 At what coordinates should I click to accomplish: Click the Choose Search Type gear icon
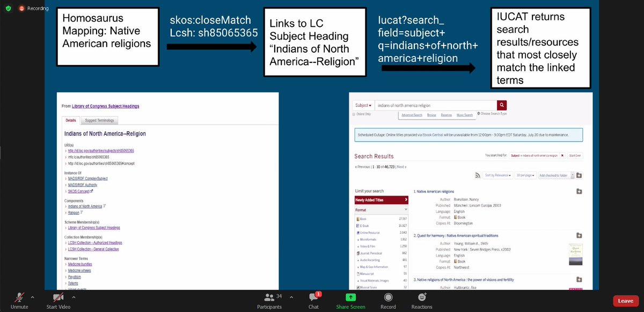click(x=478, y=114)
